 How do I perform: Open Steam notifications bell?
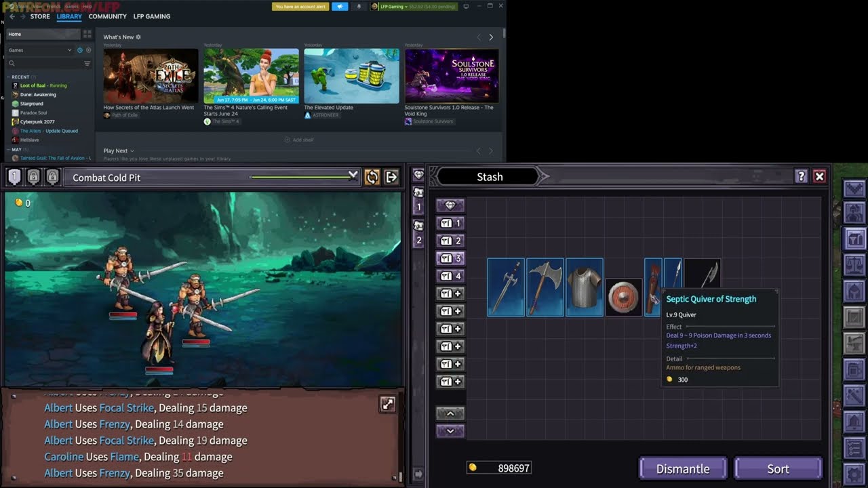[x=359, y=6]
